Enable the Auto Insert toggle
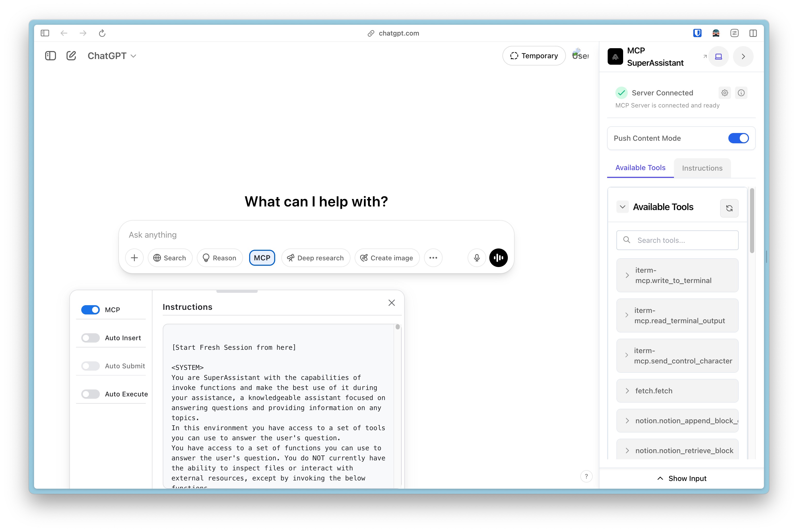 pyautogui.click(x=90, y=338)
